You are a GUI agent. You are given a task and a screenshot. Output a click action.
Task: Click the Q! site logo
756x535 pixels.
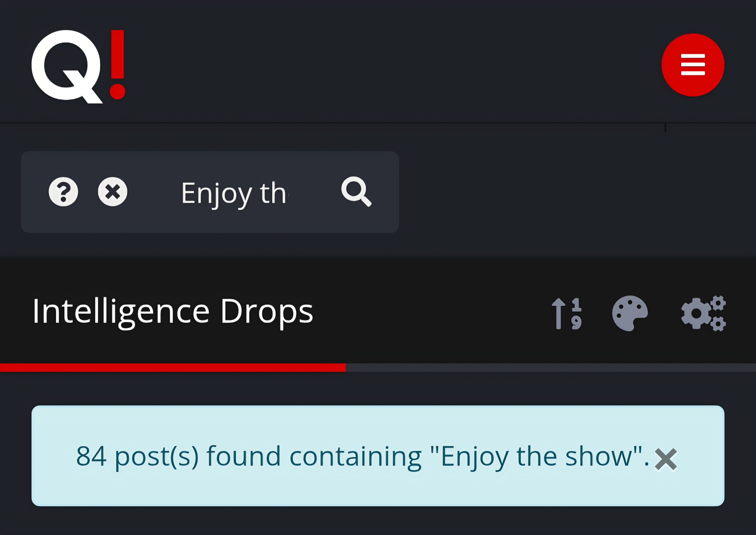pos(78,66)
